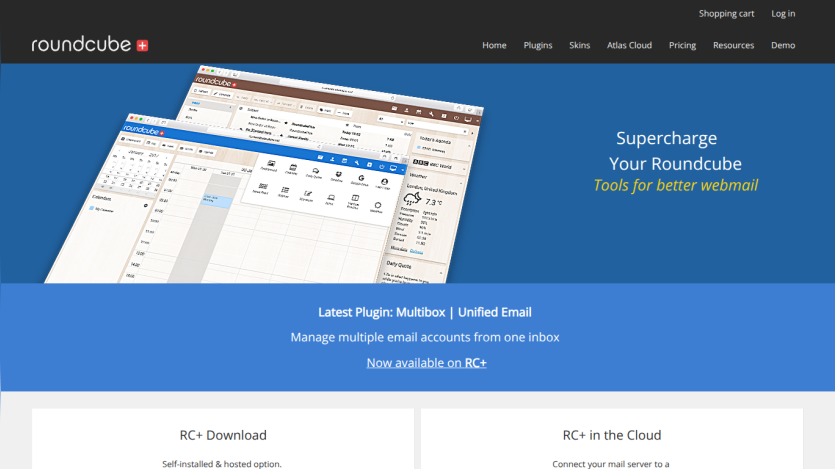This screenshot has width=835, height=469.
Task: Click the red plus icon beside logo
Action: (x=142, y=46)
